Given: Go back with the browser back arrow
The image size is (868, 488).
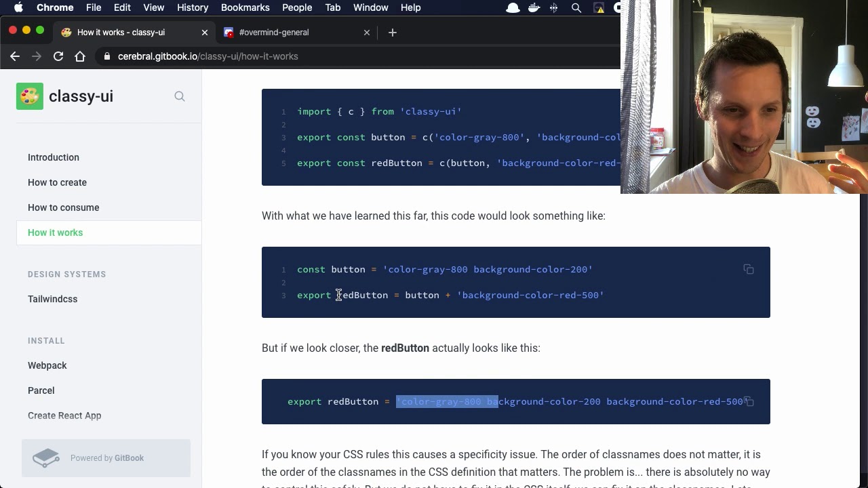Looking at the screenshot, I should [x=15, y=56].
